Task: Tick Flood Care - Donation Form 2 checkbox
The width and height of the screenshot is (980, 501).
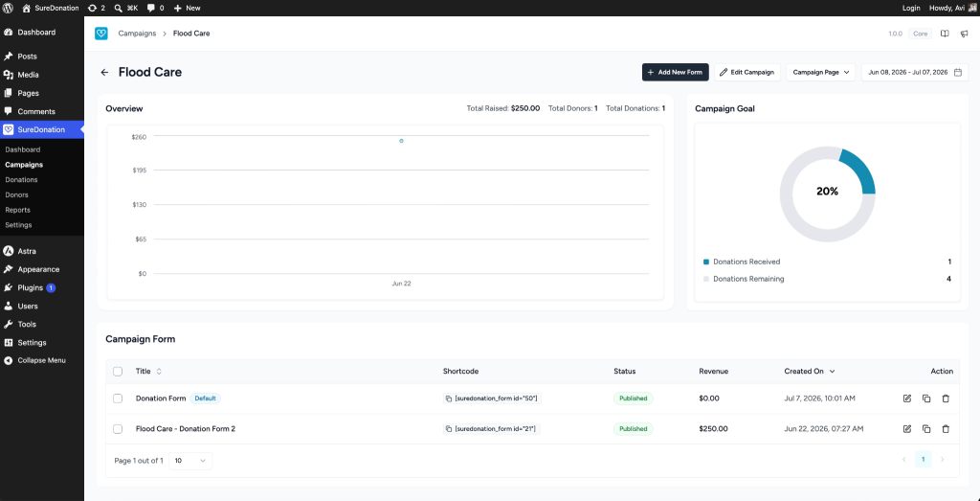Action: click(x=118, y=429)
